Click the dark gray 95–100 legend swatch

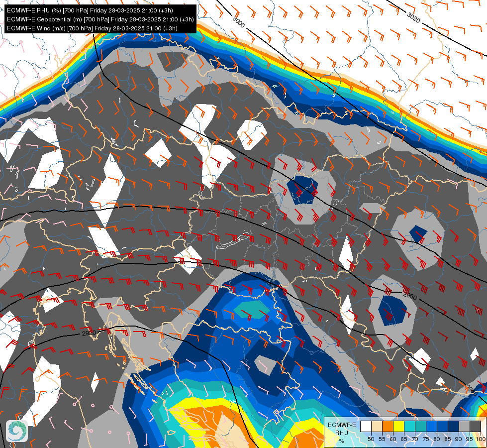tap(475, 426)
